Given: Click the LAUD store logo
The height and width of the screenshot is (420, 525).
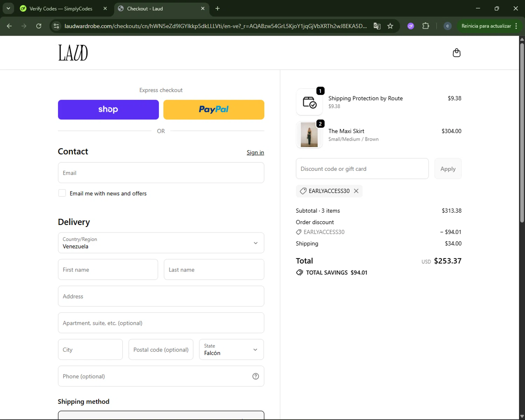Looking at the screenshot, I should pos(73,53).
